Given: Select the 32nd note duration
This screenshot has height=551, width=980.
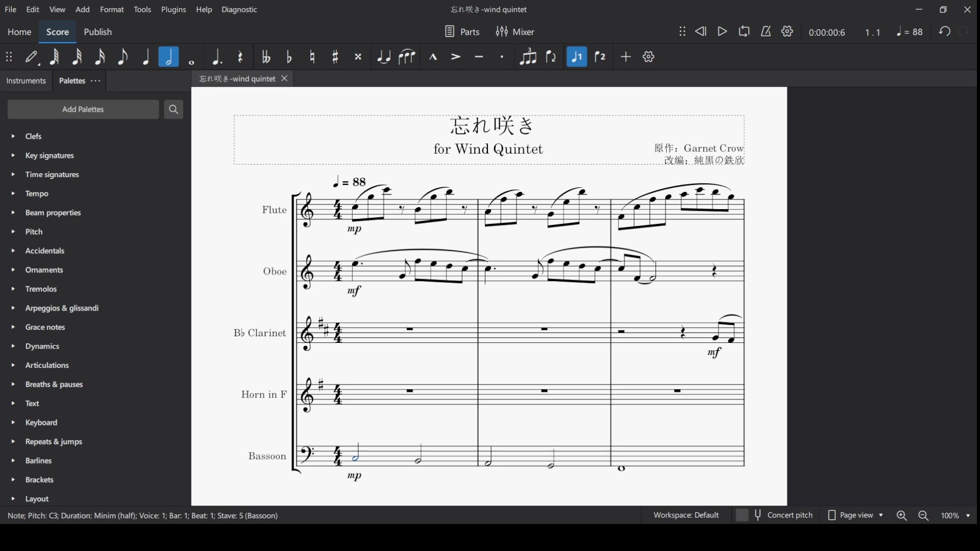Looking at the screenshot, I should [x=77, y=57].
